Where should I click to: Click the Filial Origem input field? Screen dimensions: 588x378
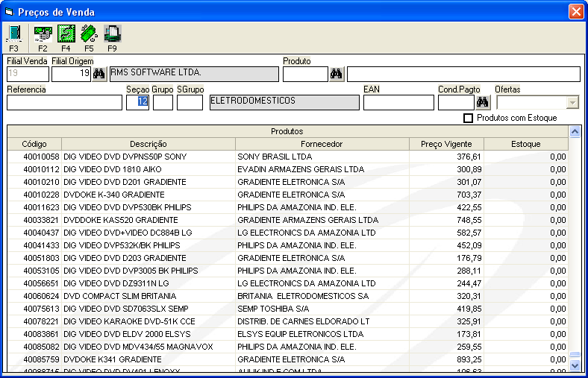tap(71, 74)
